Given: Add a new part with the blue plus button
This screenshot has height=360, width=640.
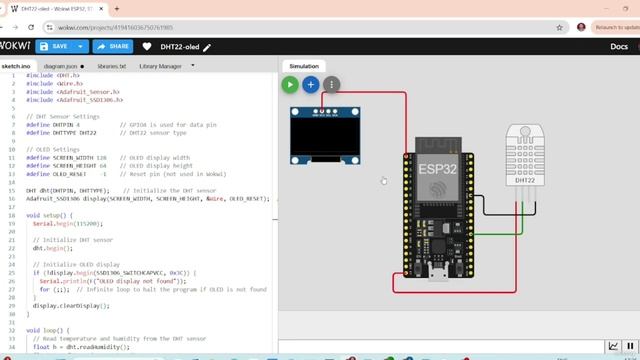Looking at the screenshot, I should tap(311, 85).
